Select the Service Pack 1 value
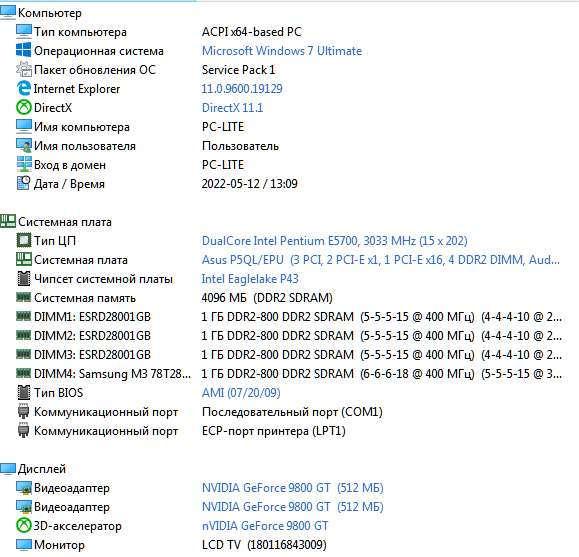This screenshot has width=579, height=557. coord(238,70)
